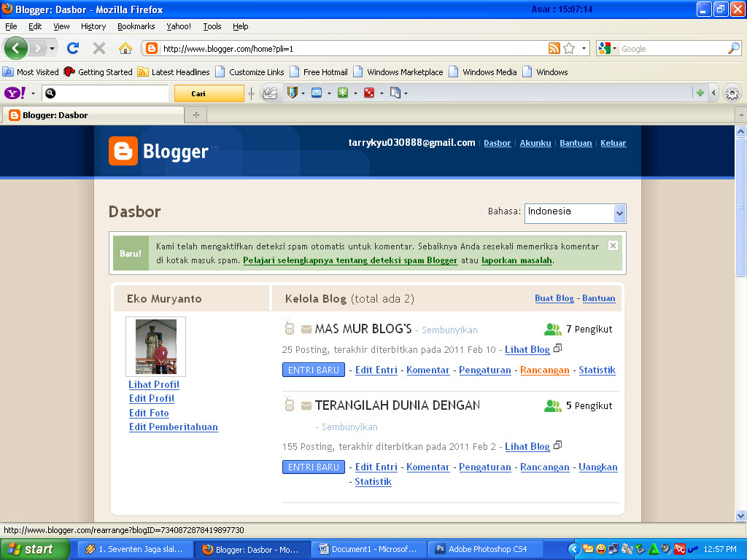747x560 pixels.
Task: Click the green plus add-button icon
Action: (700, 93)
